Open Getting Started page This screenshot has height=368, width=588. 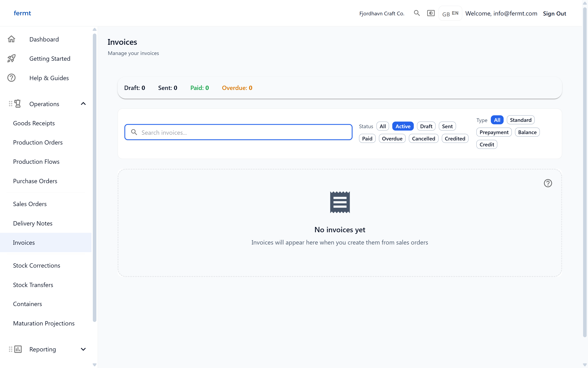pyautogui.click(x=46, y=58)
